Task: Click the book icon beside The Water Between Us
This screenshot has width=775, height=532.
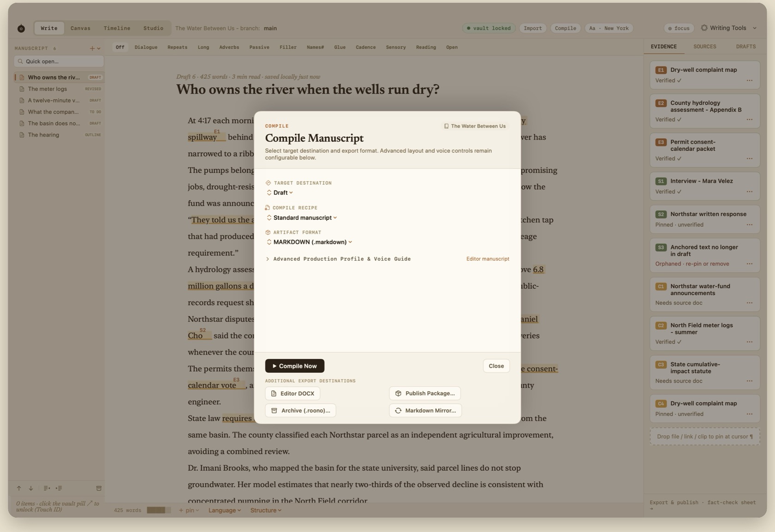Action: pos(446,126)
